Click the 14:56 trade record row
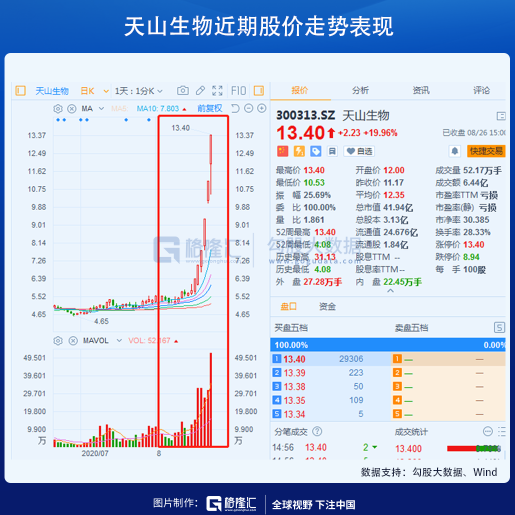The width and height of the screenshot is (515, 515). point(325,447)
